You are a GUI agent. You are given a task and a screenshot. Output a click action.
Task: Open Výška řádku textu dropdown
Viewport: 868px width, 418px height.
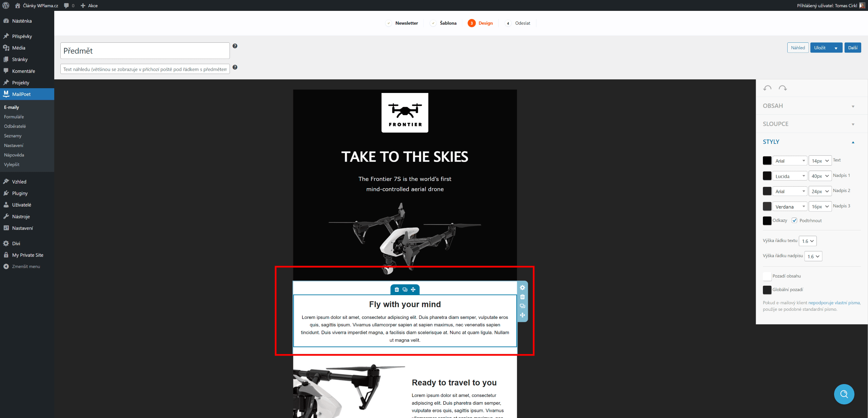click(x=808, y=241)
